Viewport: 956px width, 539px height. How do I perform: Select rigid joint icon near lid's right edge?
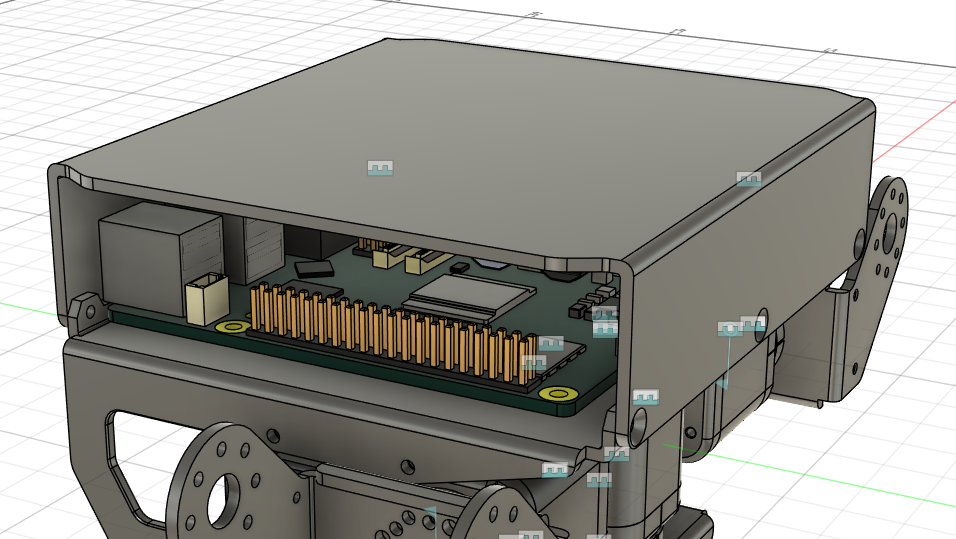[x=749, y=179]
